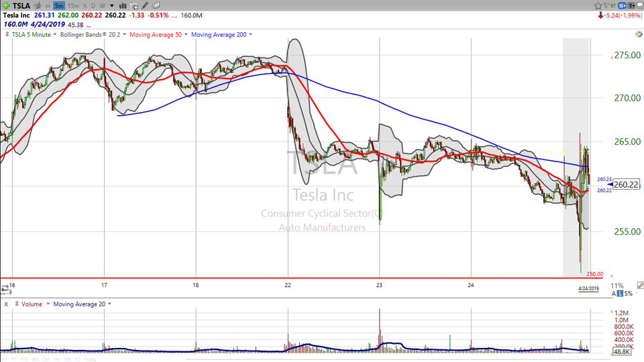Toggle the flag icon for TSLA

coord(606,5)
